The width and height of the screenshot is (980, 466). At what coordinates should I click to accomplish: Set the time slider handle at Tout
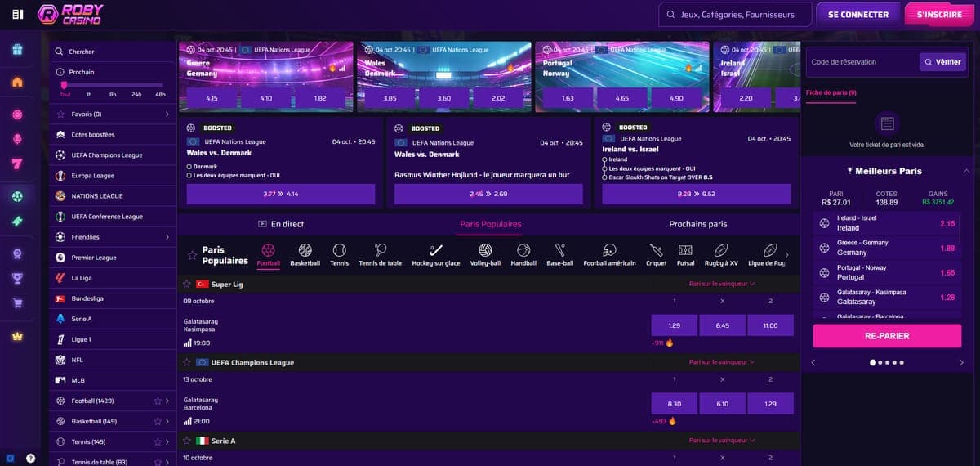(65, 85)
